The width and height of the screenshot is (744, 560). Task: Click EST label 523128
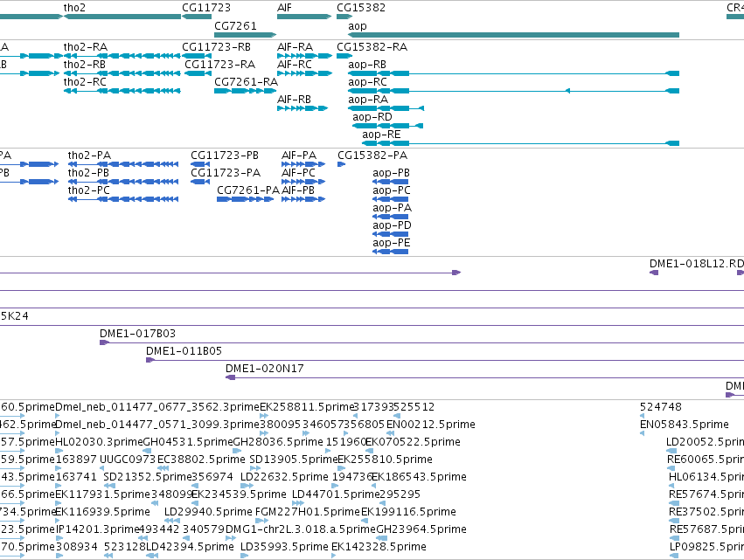[124, 547]
